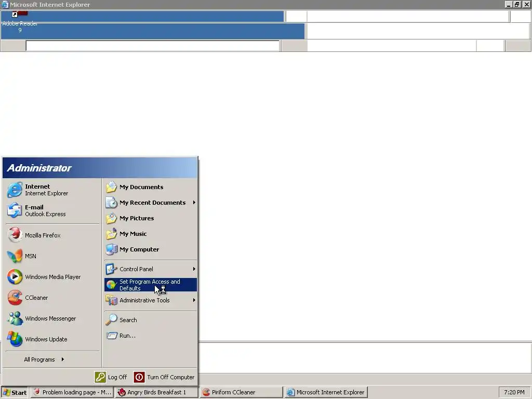
Task: Open My Pictures folder icon
Action: (x=111, y=218)
